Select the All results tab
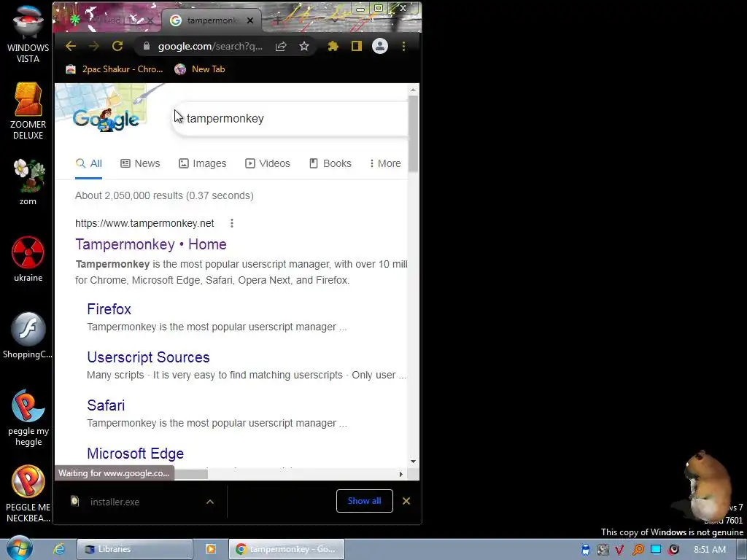The height and width of the screenshot is (560, 747). pyautogui.click(x=88, y=163)
